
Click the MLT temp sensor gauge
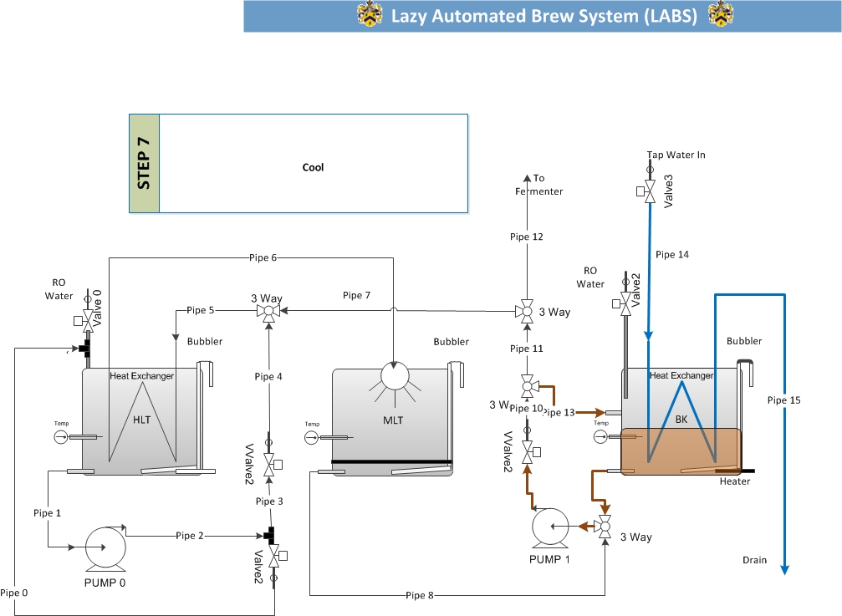[311, 438]
